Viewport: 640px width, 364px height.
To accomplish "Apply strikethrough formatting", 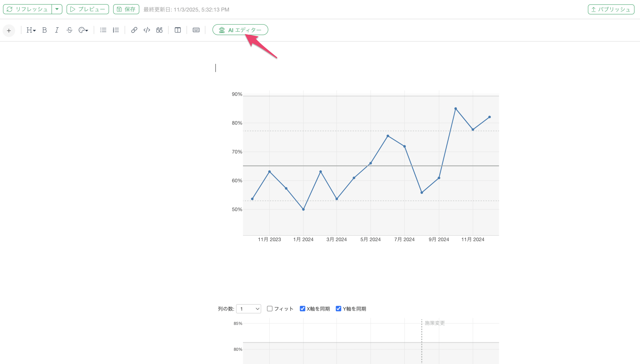I will [69, 30].
